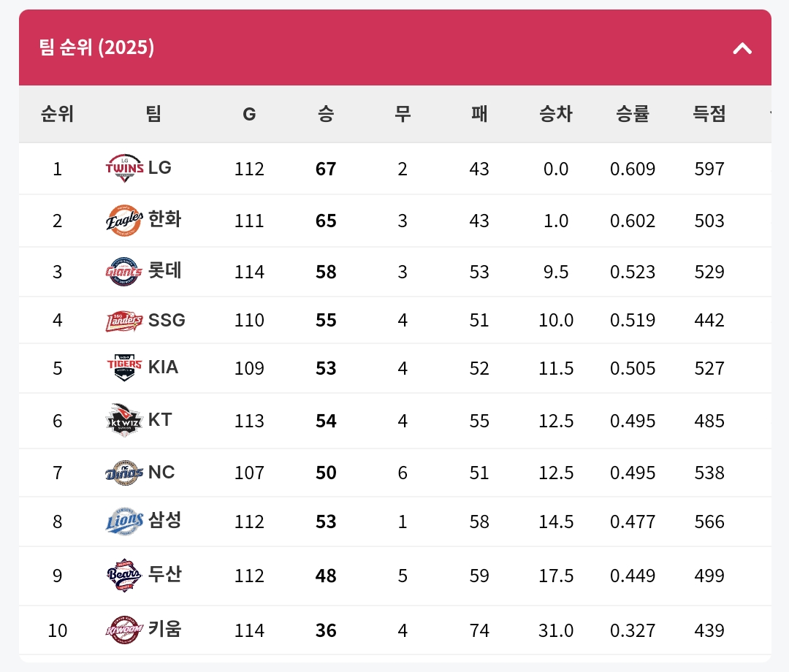
Task: Click the 팀 순위 (2025) title text
Action: click(x=97, y=47)
